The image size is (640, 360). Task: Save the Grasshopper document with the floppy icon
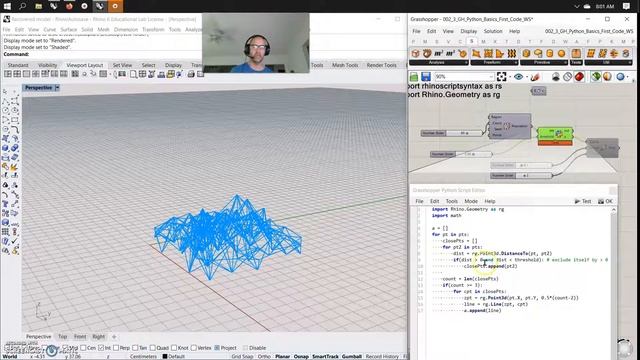(x=426, y=77)
